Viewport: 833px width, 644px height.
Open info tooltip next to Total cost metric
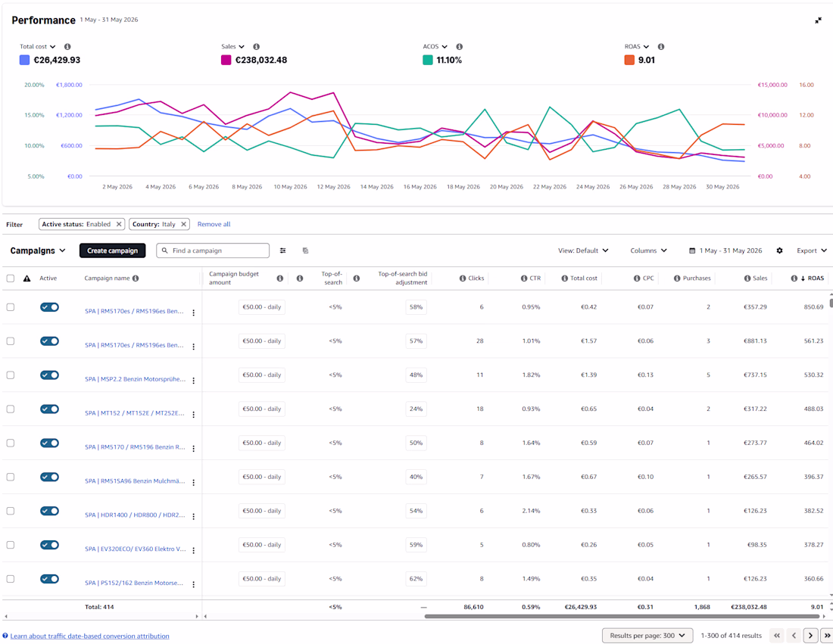pos(67,47)
